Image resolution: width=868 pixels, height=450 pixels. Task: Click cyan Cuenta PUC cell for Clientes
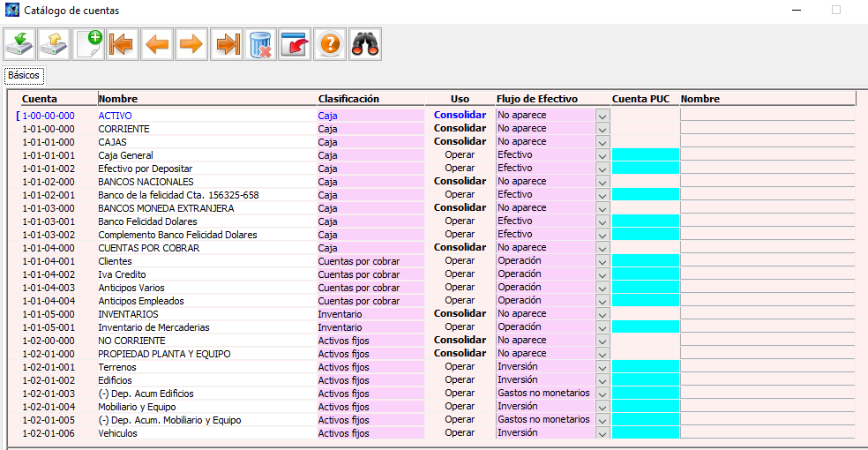[645, 261]
